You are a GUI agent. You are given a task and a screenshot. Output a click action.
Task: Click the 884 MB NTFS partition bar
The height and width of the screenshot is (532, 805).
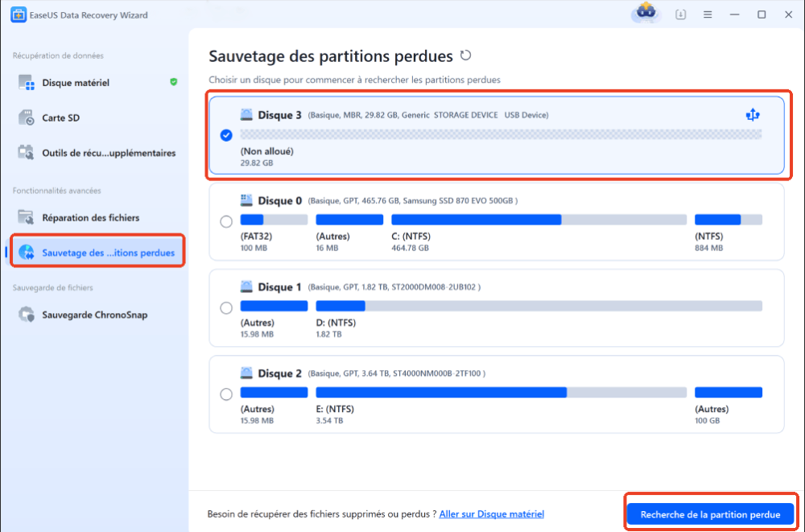coord(729,220)
